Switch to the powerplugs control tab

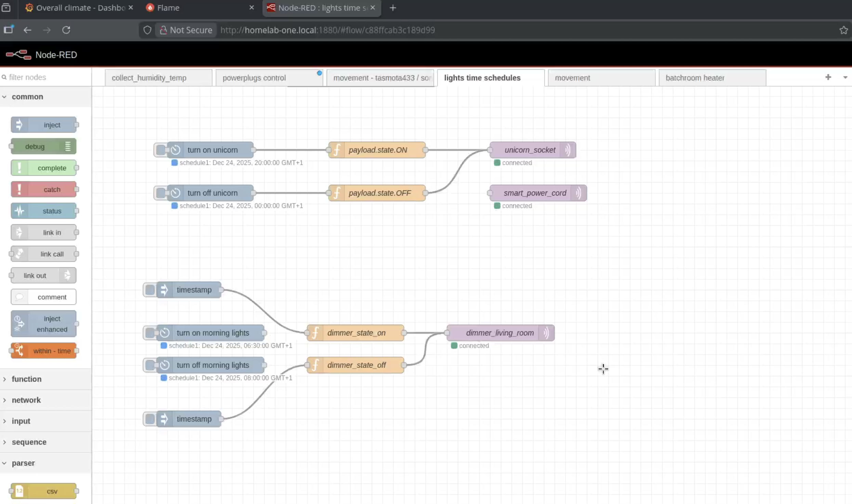coord(254,78)
